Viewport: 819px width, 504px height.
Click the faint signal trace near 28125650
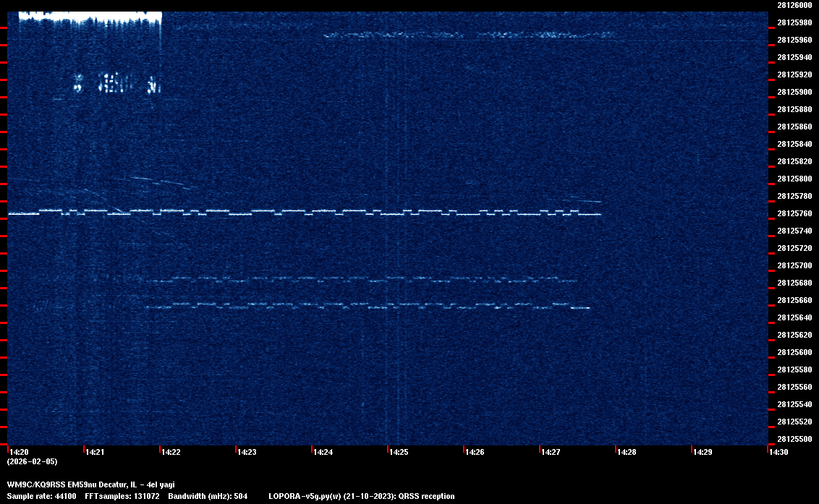coord(362,307)
